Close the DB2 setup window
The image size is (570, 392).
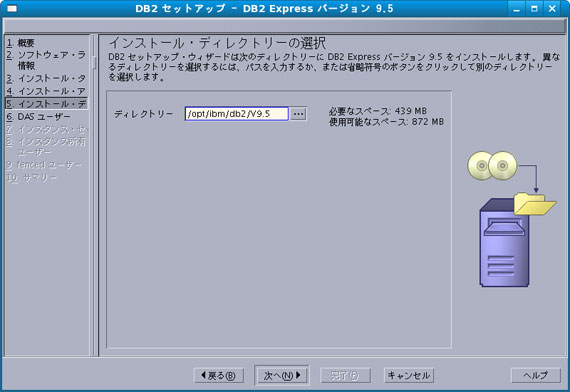point(552,8)
